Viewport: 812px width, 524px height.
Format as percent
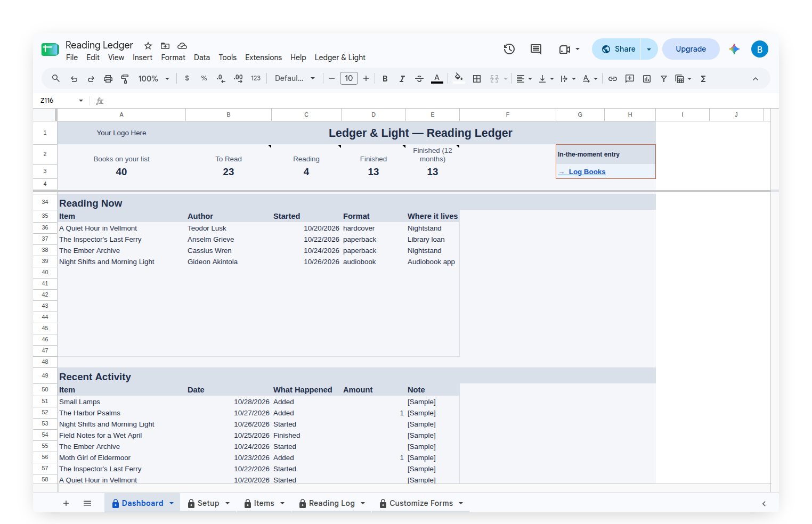[204, 78]
